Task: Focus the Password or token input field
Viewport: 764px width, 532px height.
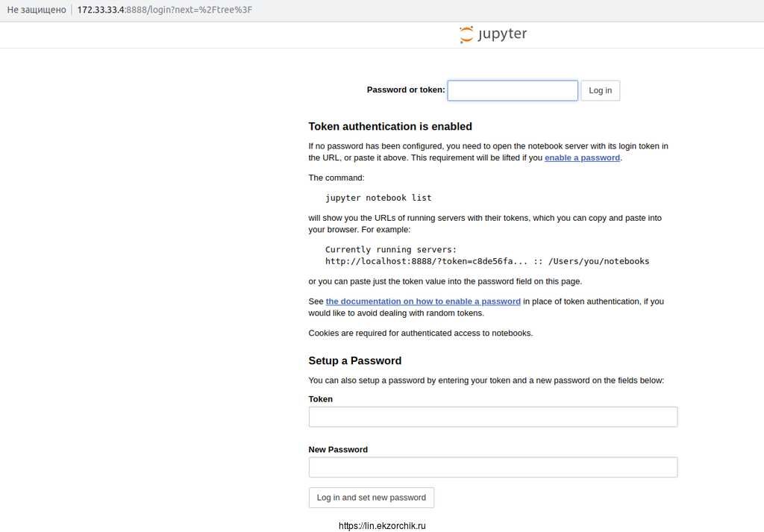Action: pyautogui.click(x=513, y=90)
